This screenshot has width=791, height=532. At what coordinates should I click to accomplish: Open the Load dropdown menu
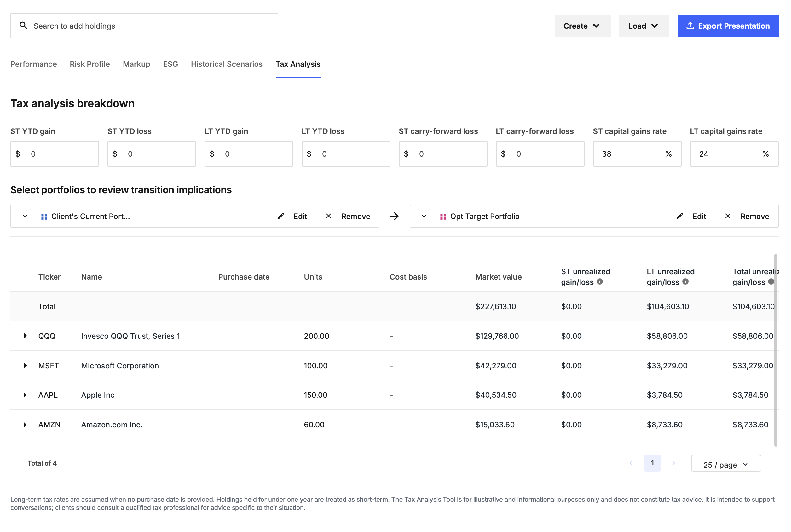point(644,26)
